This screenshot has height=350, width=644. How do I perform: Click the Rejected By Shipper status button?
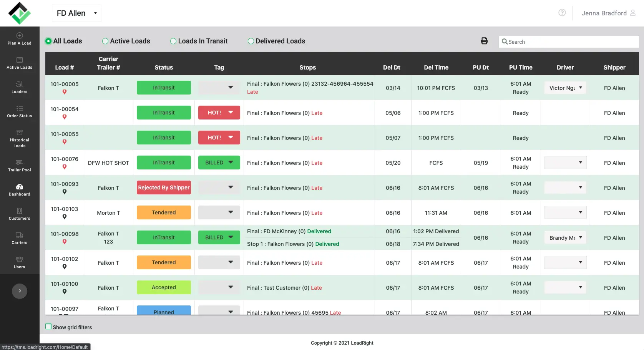pyautogui.click(x=164, y=187)
